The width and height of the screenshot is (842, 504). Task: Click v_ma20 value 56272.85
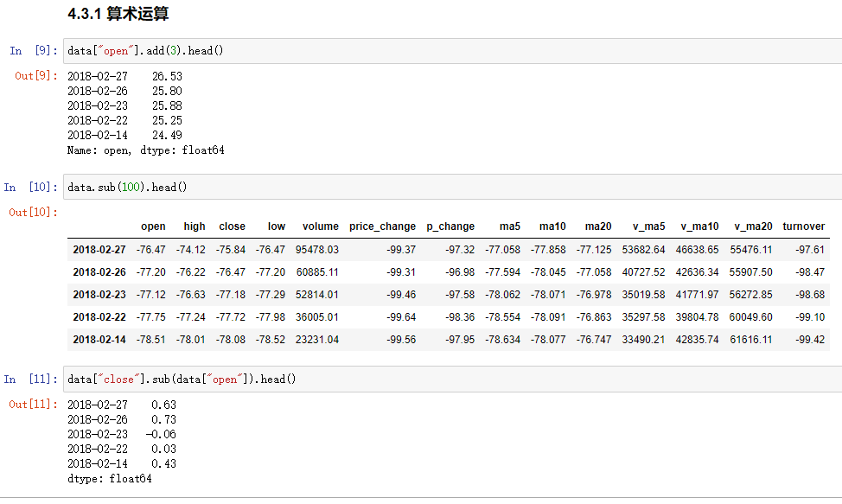coord(750,295)
